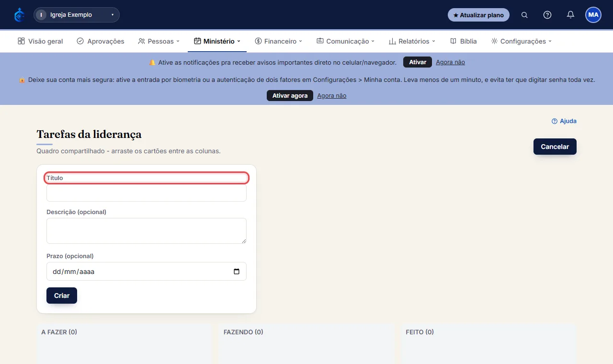This screenshot has width=613, height=364.
Task: Click the A FAZER (0) column header
Action: pos(59,332)
